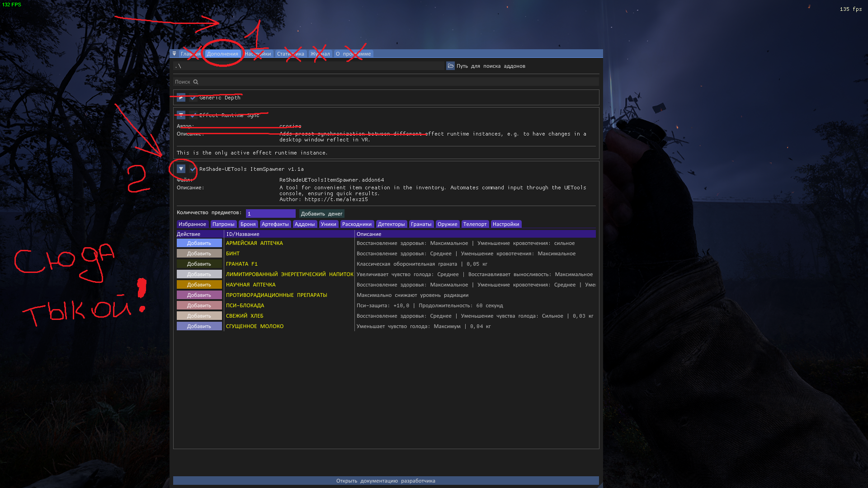
Task: Click the Количество предметов input field
Action: 270,214
